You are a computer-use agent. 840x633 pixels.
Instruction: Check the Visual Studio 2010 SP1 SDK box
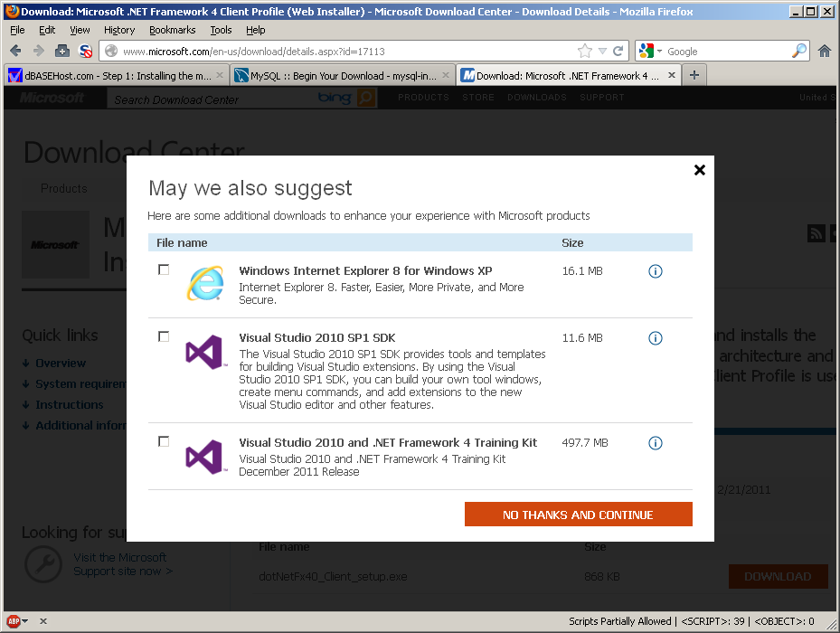pos(164,336)
